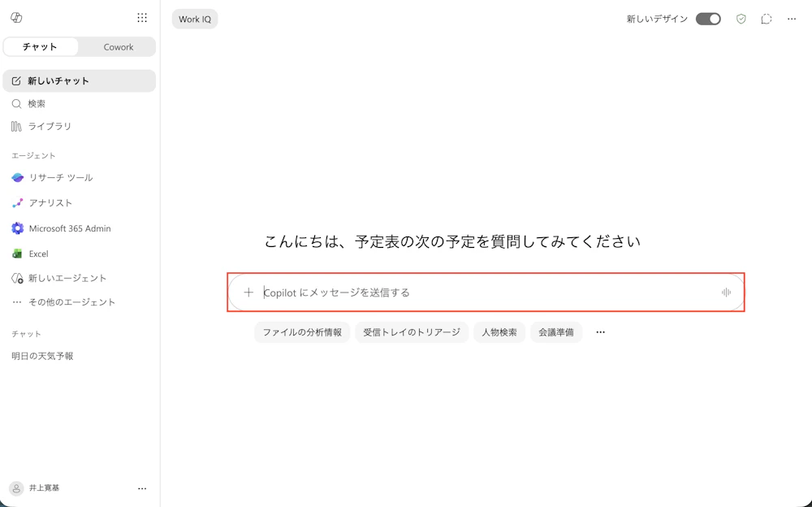Screen dimensions: 812x507
Task: Open the Microsoft 365 Admin agent
Action: [x=80, y=228]
